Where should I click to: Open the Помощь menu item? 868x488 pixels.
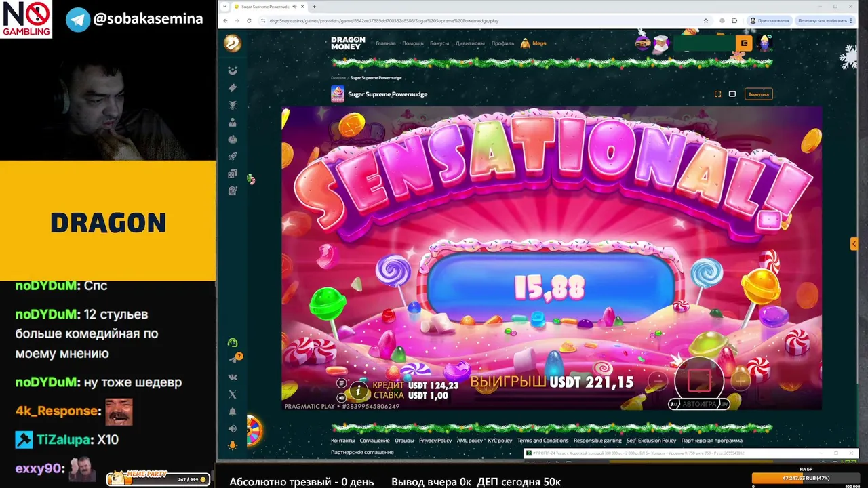click(x=413, y=43)
